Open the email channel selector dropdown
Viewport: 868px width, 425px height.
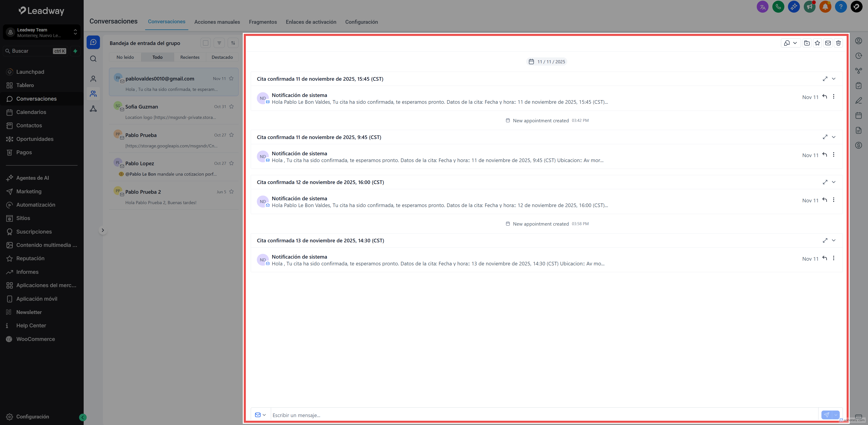click(x=260, y=415)
